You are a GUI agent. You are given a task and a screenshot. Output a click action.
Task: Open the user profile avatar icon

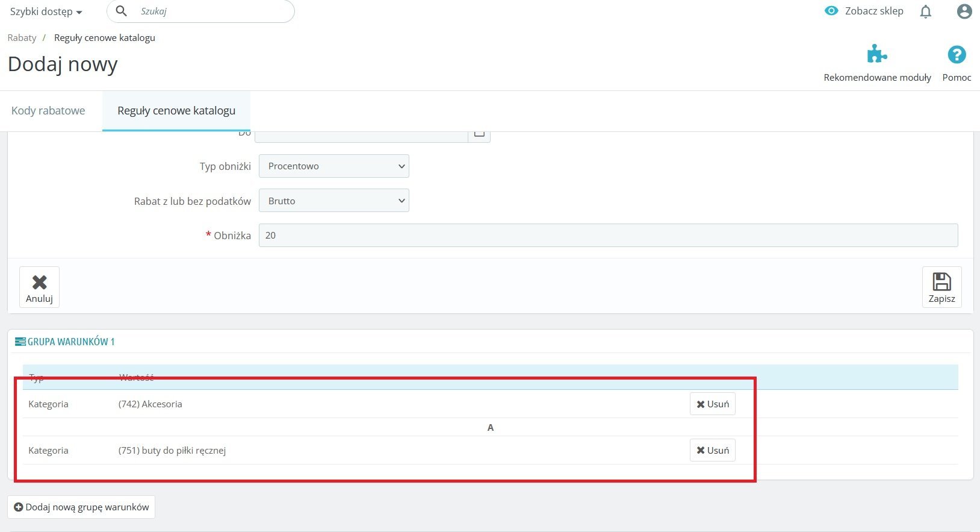click(x=964, y=11)
